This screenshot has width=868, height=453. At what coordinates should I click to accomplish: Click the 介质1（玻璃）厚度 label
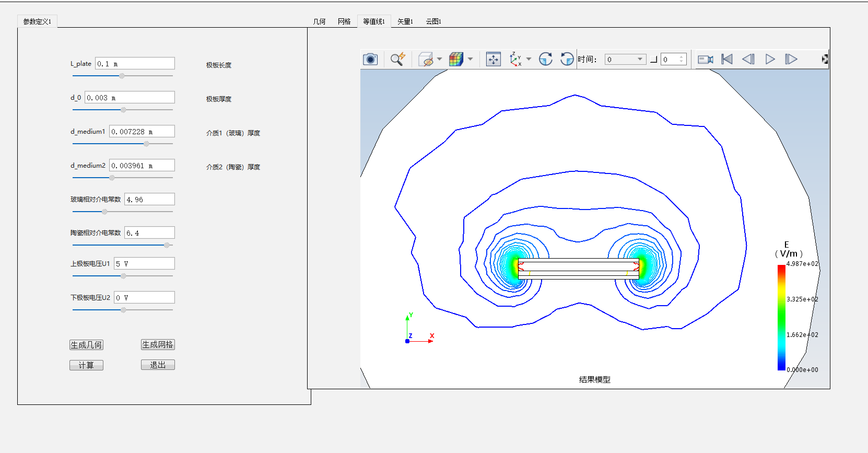tap(233, 133)
